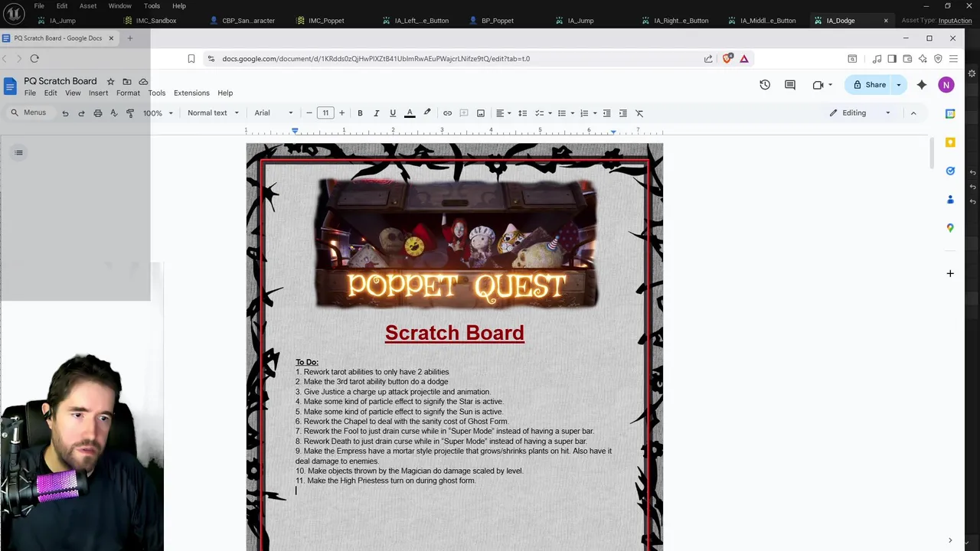Open the Asset menu in Unreal Editor
This screenshot has width=980, height=551.
(x=87, y=5)
